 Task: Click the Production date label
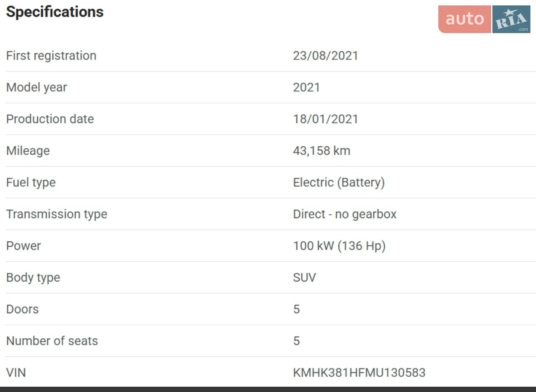click(50, 119)
